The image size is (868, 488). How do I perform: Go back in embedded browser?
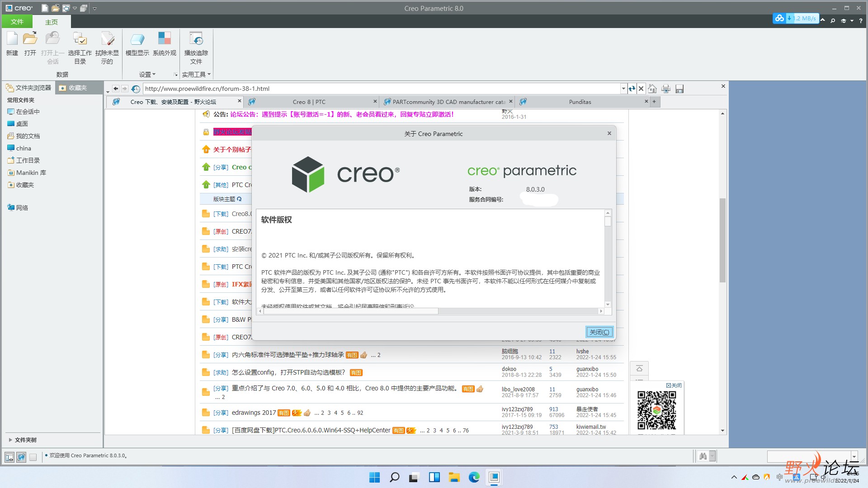coord(116,89)
